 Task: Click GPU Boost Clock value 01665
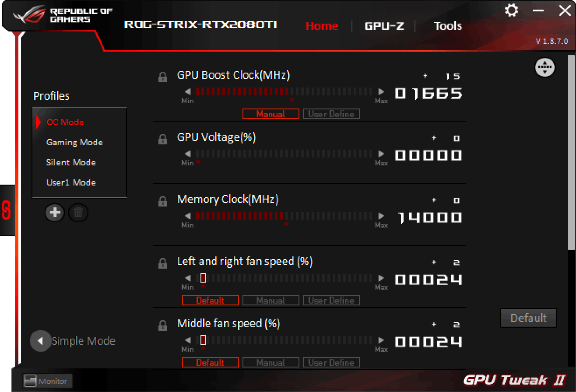428,93
